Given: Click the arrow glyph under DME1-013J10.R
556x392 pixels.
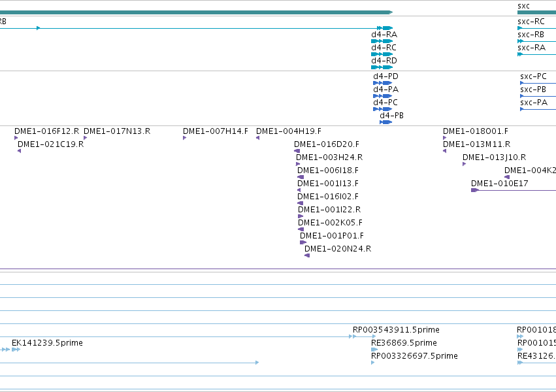Looking at the screenshot, I should pyautogui.click(x=464, y=164).
